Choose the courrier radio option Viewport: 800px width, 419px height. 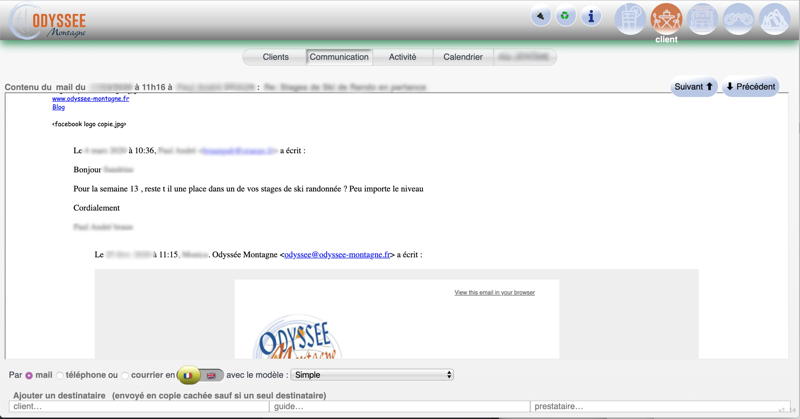click(x=125, y=376)
